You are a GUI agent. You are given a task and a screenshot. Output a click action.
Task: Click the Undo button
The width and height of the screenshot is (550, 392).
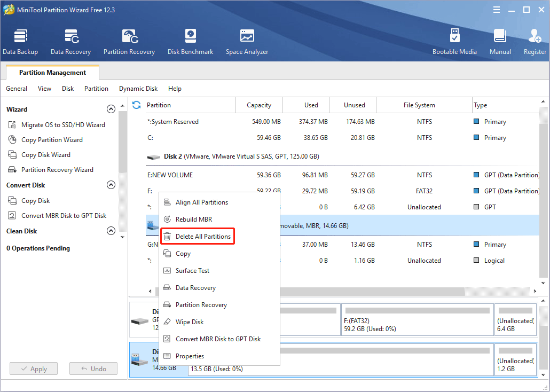pyautogui.click(x=93, y=369)
